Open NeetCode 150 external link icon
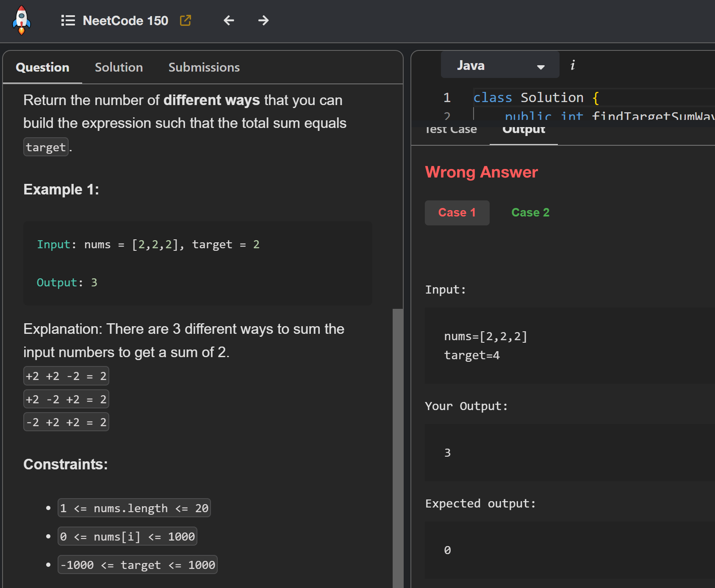Image resolution: width=715 pixels, height=588 pixels. click(x=186, y=20)
